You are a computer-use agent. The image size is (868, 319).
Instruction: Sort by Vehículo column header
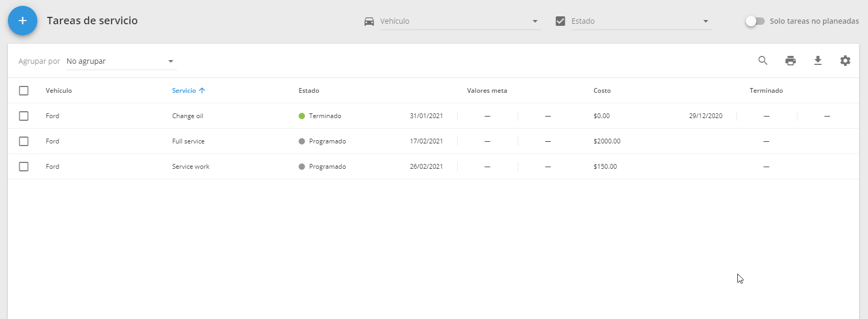point(59,91)
